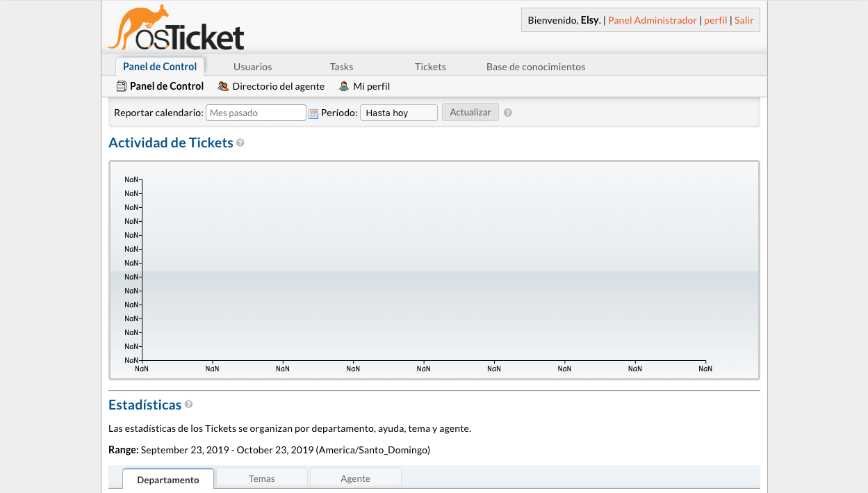Switch to the Tickets tab

(x=430, y=67)
